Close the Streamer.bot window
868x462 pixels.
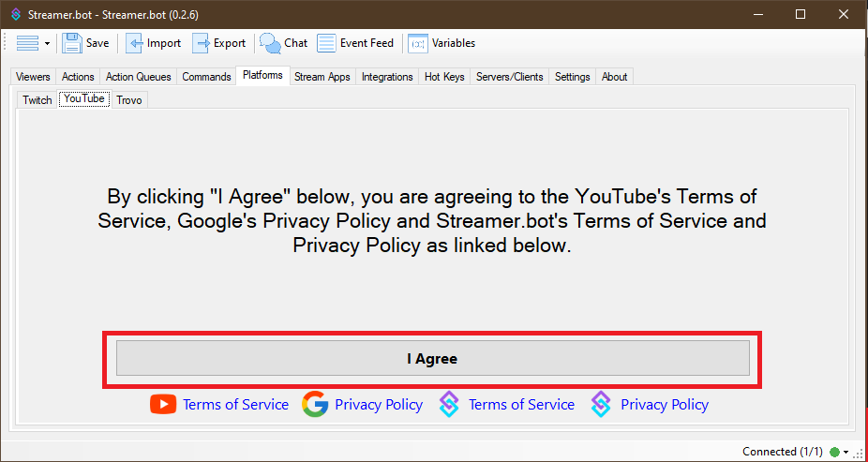click(x=844, y=14)
